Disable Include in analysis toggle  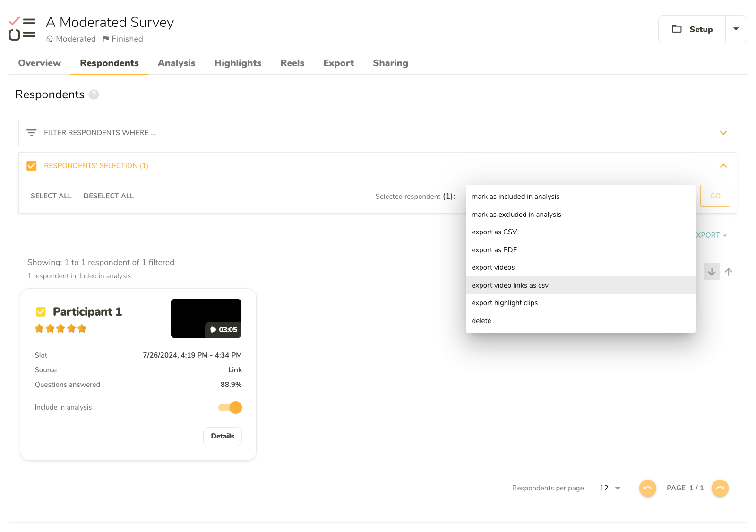231,407
